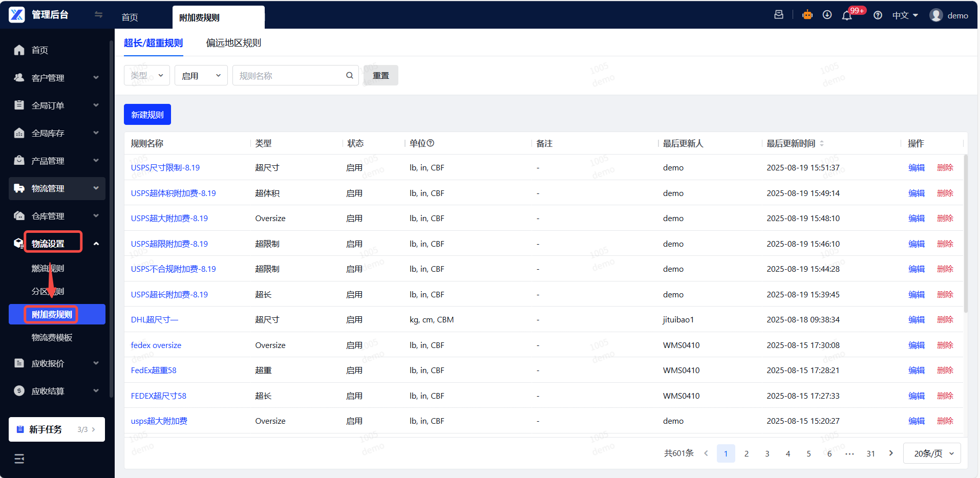
Task: Open the message inbox icon in header
Action: [779, 15]
